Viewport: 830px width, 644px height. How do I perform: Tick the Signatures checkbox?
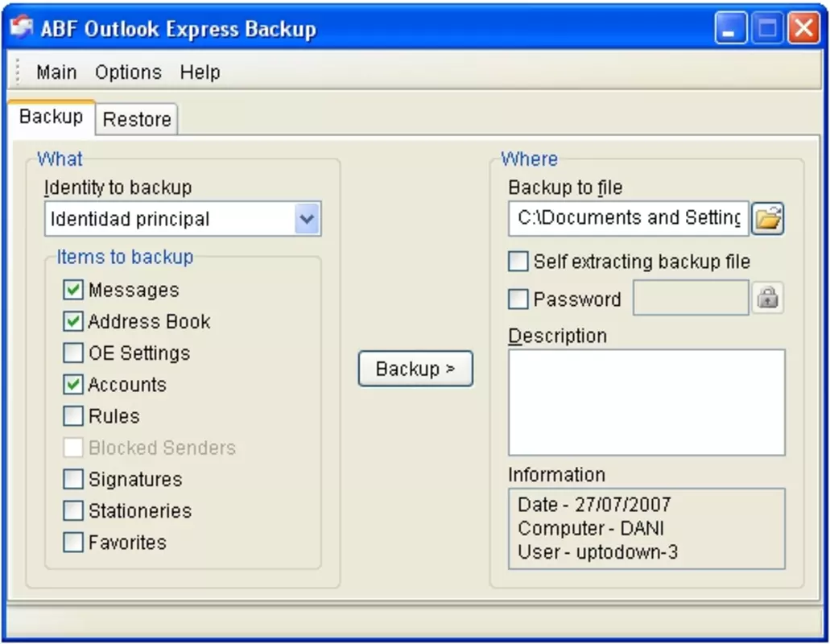coord(73,479)
